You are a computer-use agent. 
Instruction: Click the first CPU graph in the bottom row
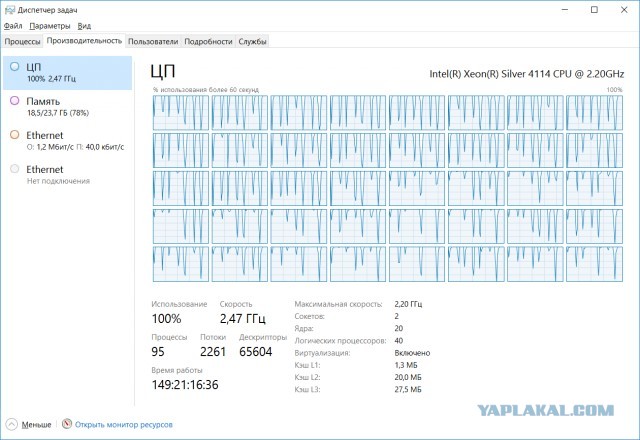[x=181, y=264]
